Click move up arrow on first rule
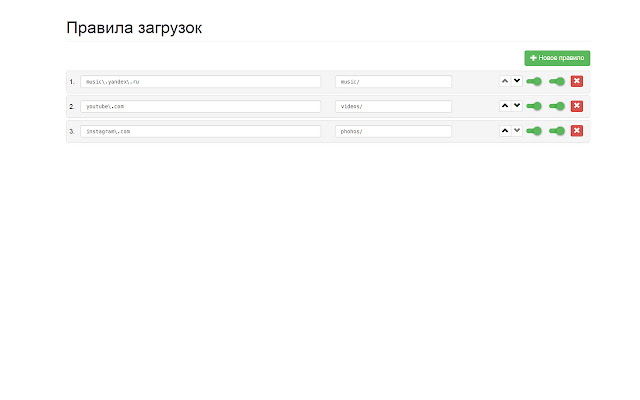The image size is (640, 400). 505,81
